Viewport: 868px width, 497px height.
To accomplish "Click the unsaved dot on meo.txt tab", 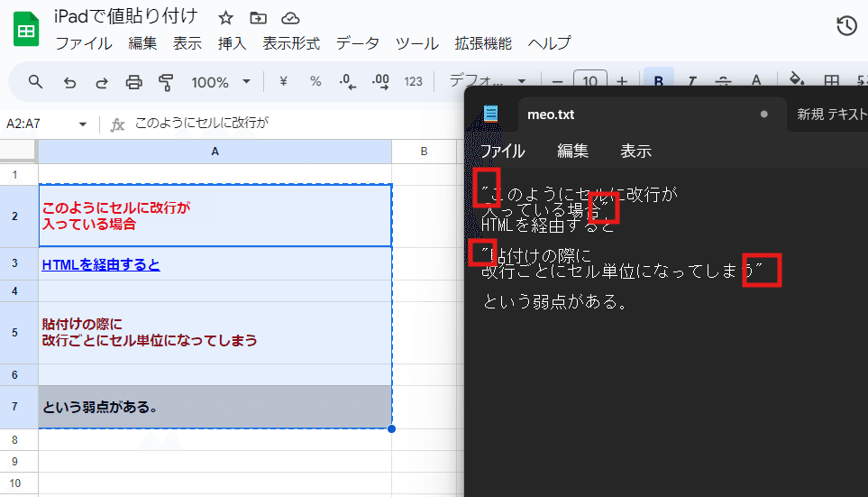I will click(x=764, y=115).
